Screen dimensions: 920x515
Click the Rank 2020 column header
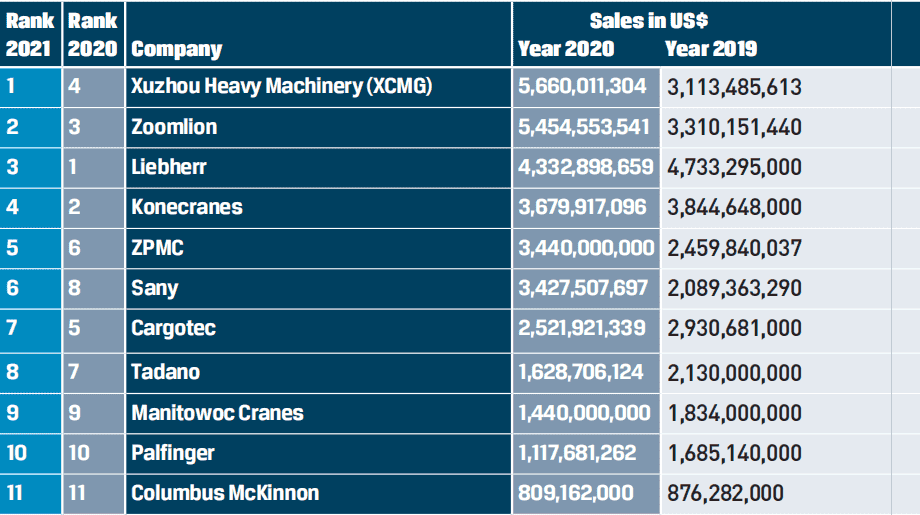coord(93,35)
